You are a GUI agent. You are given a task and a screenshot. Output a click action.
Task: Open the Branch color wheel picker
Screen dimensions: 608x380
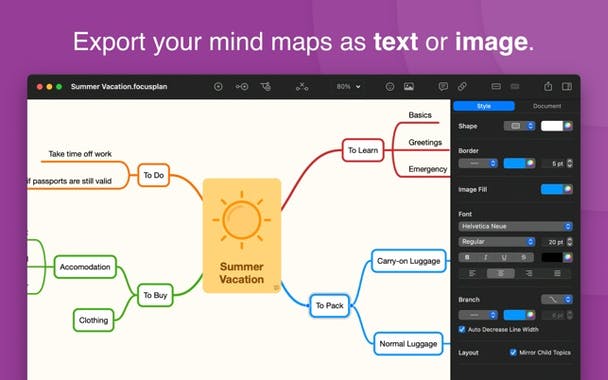[530, 315]
